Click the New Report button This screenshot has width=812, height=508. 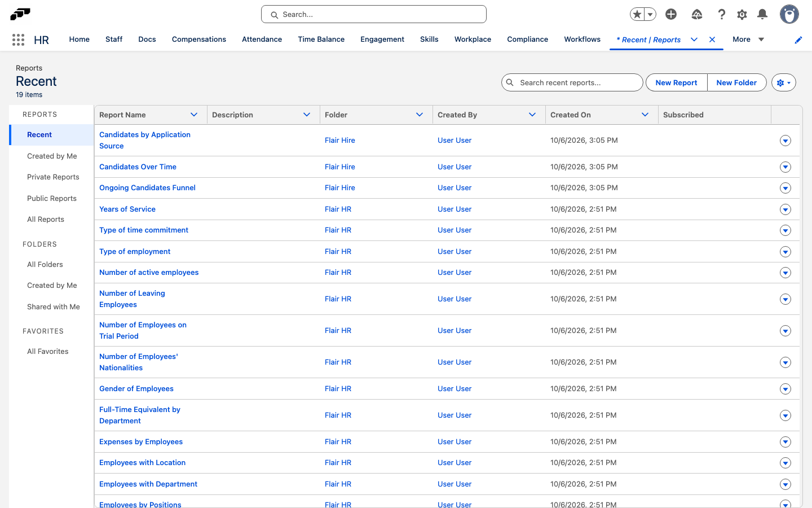click(676, 82)
